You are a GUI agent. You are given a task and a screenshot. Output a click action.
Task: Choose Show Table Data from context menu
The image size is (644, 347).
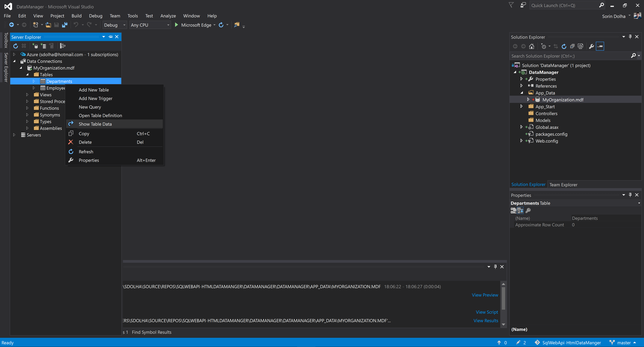pyautogui.click(x=95, y=124)
